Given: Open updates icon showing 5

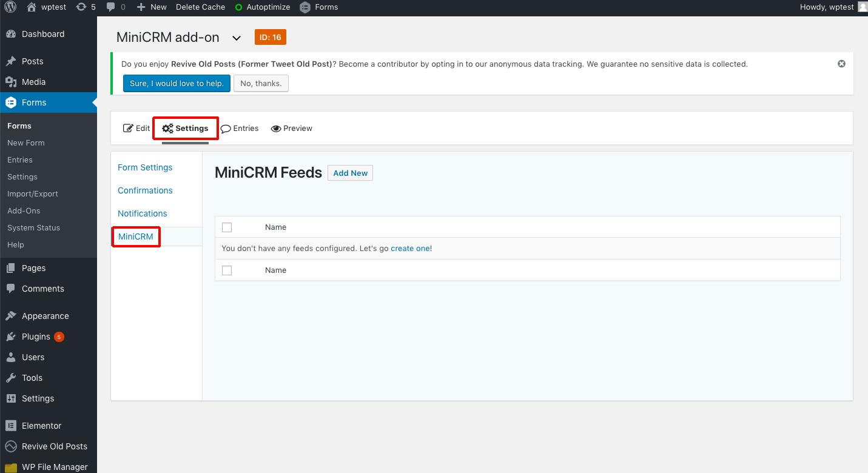Looking at the screenshot, I should tap(81, 7).
